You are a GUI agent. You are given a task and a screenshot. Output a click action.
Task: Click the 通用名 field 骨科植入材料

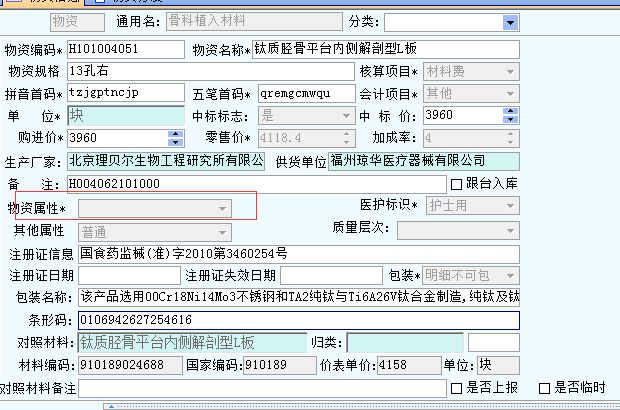[254, 21]
